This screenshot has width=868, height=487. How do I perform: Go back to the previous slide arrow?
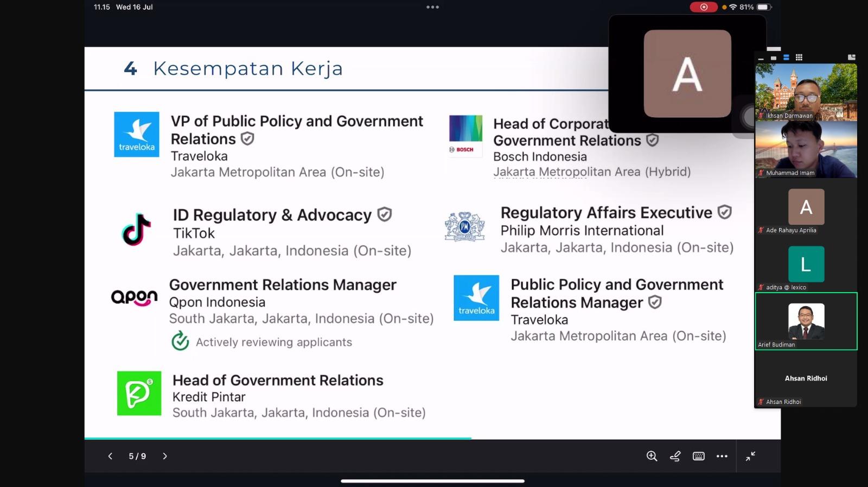[110, 456]
